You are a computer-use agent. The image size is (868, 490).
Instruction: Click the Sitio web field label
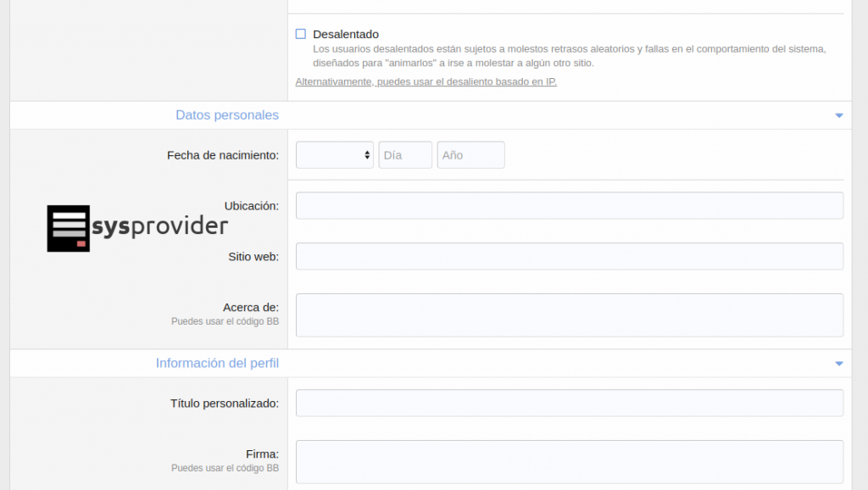[x=253, y=257]
